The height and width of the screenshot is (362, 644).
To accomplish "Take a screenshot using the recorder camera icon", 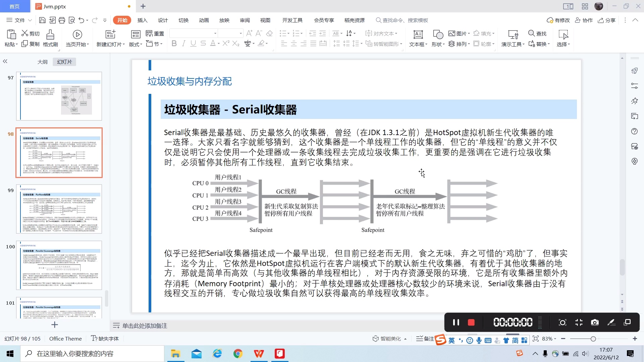I will click(x=595, y=322).
